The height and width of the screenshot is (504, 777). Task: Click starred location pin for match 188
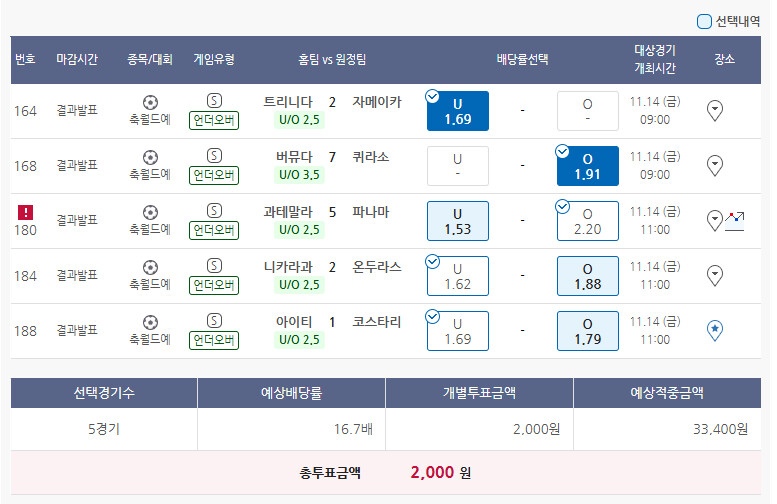point(715,330)
